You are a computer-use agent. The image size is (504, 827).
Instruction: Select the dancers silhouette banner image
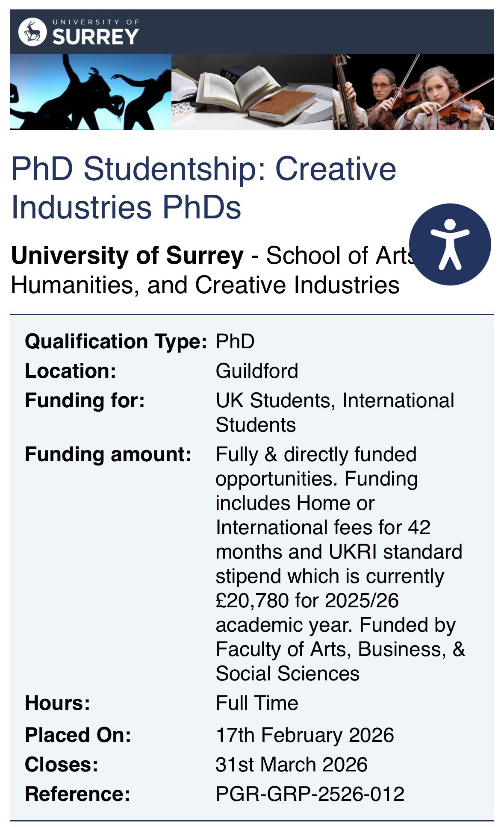pyautogui.click(x=91, y=91)
